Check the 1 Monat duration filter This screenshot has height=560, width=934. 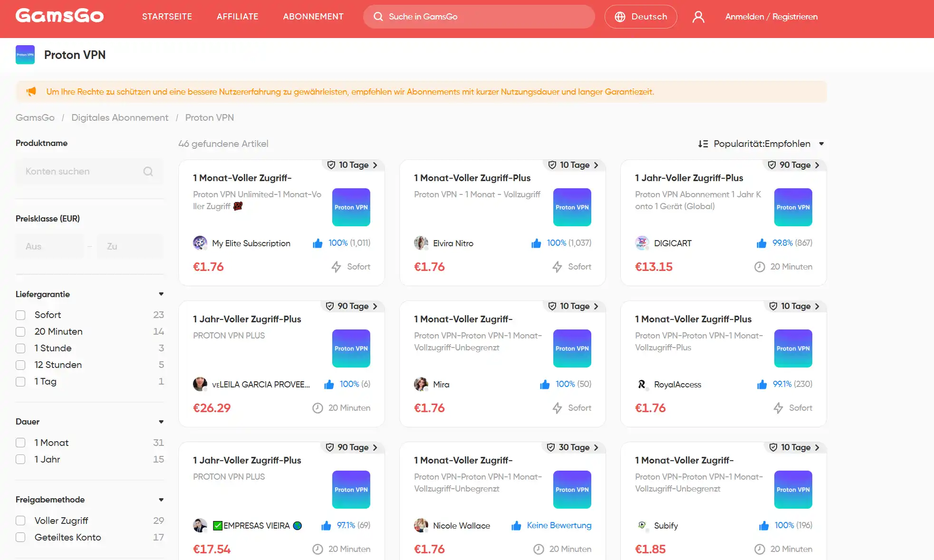pos(20,443)
